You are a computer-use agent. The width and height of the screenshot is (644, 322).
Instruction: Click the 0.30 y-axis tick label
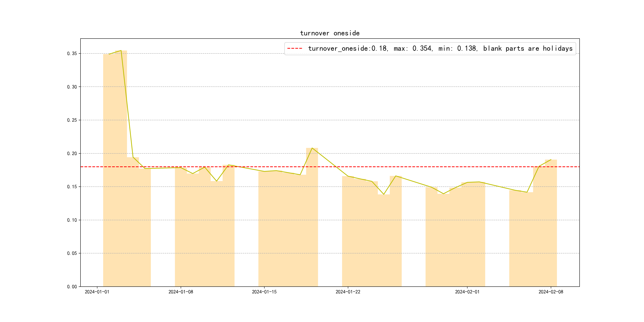pos(72,87)
